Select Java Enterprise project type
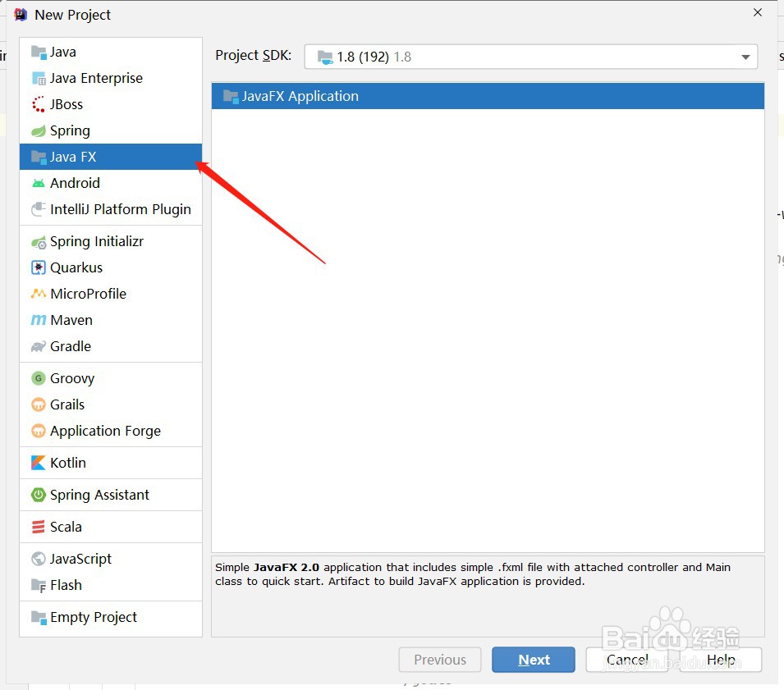The width and height of the screenshot is (784, 690). coord(111,79)
